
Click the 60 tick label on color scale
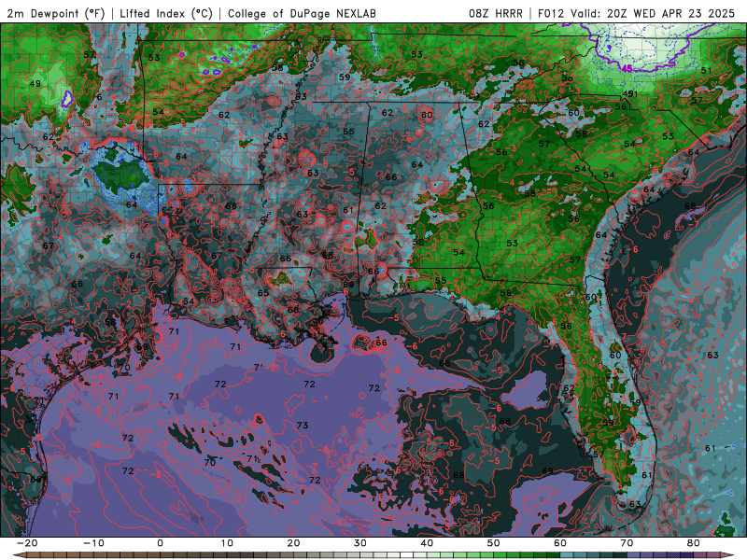pyautogui.click(x=560, y=543)
